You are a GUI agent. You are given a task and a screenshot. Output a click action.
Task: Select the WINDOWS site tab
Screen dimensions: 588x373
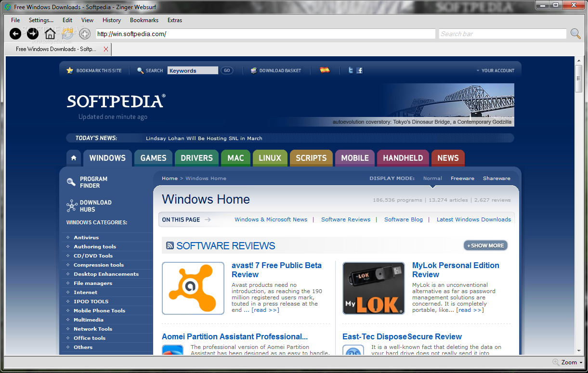pos(107,158)
